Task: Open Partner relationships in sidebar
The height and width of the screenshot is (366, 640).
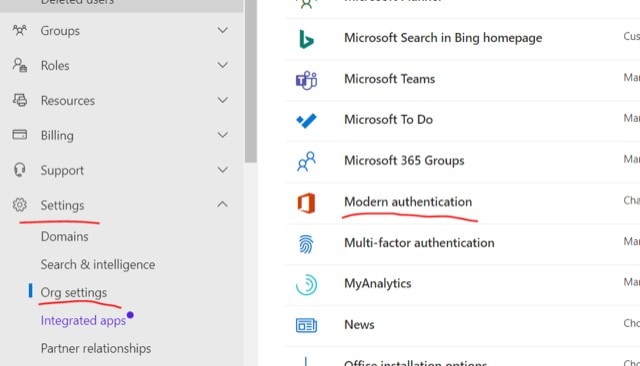Action: click(x=96, y=348)
